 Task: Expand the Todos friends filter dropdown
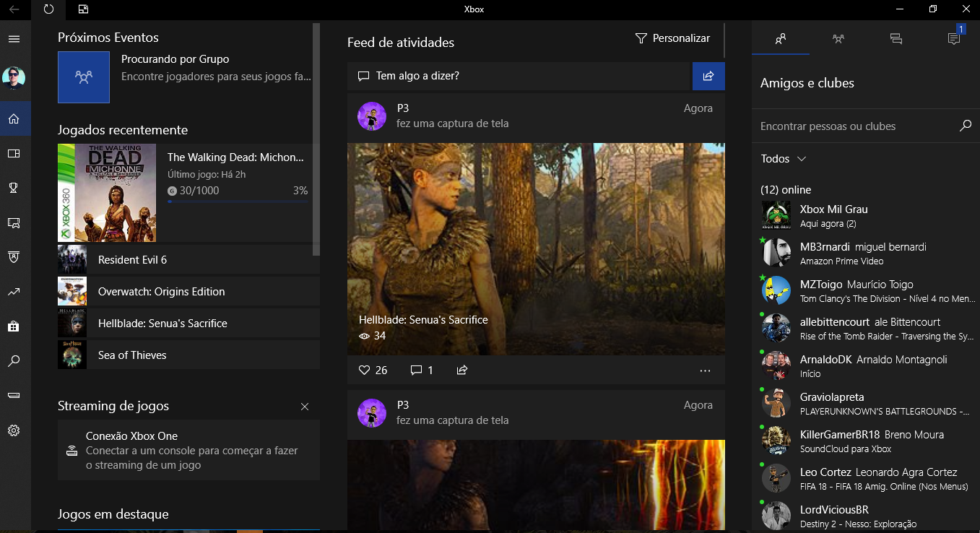(784, 159)
